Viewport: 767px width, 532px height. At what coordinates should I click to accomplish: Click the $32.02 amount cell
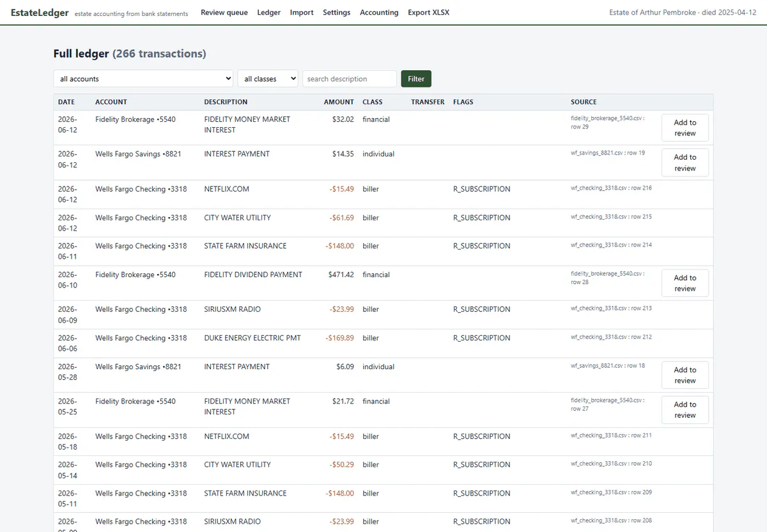[343, 119]
